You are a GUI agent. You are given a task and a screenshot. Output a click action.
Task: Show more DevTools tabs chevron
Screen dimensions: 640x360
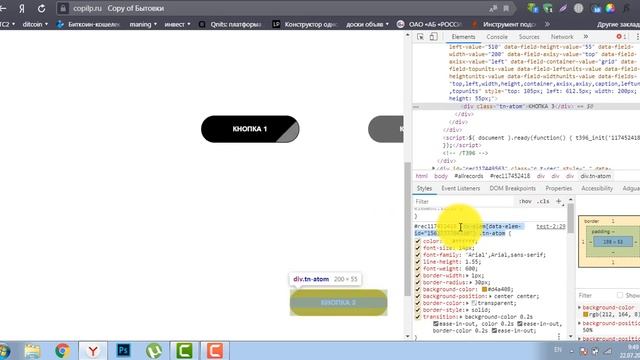(586, 37)
